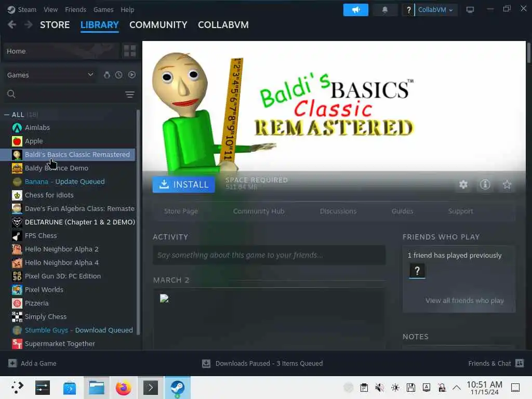Click the blue INSTALL button

[x=183, y=184]
